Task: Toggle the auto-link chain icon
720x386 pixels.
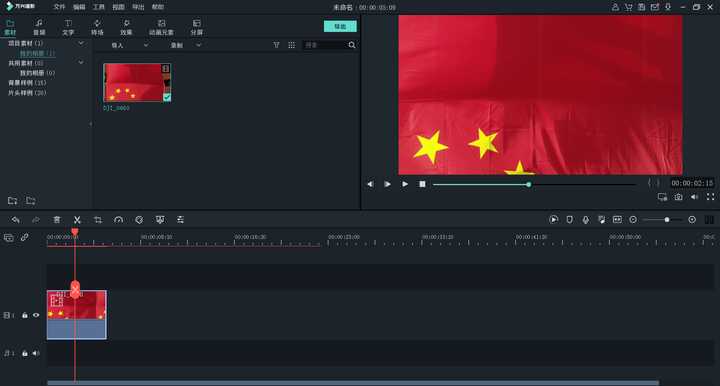Action: click(x=24, y=237)
